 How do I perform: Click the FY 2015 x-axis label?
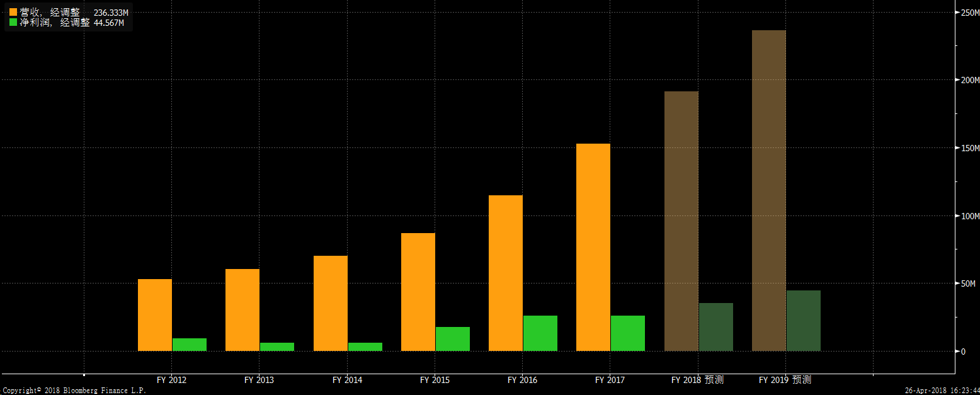[435, 380]
